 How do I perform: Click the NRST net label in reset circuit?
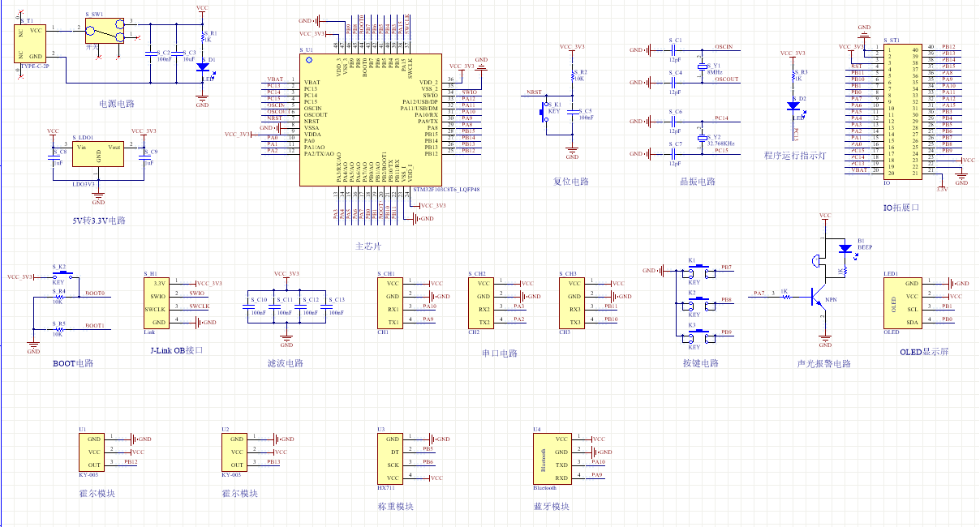pos(534,92)
